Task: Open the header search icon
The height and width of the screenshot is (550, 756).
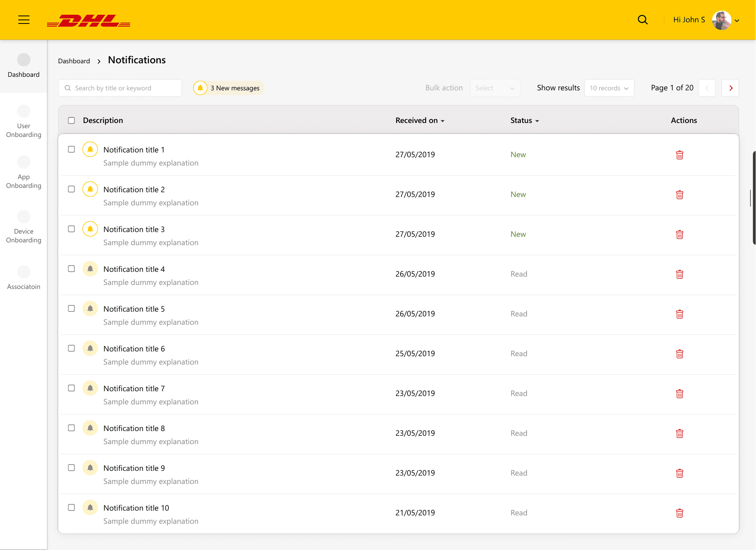Action: coord(642,20)
